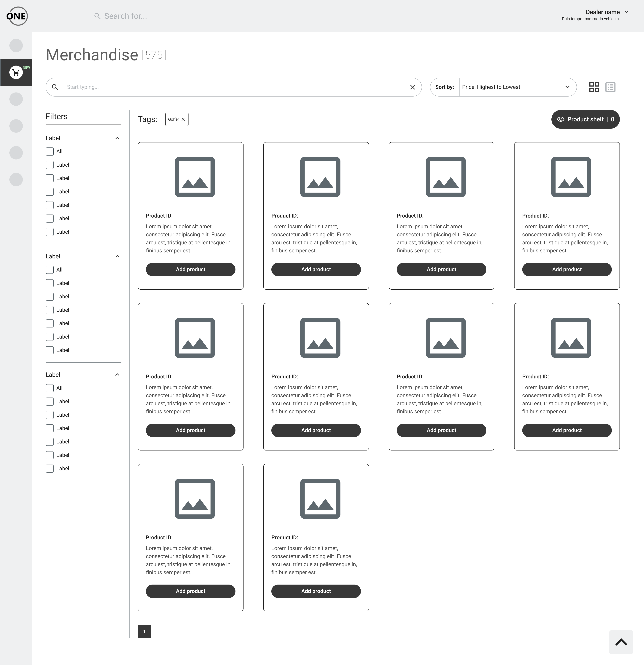The height and width of the screenshot is (665, 644).
Task: Check the first All filter checkbox
Action: (50, 152)
